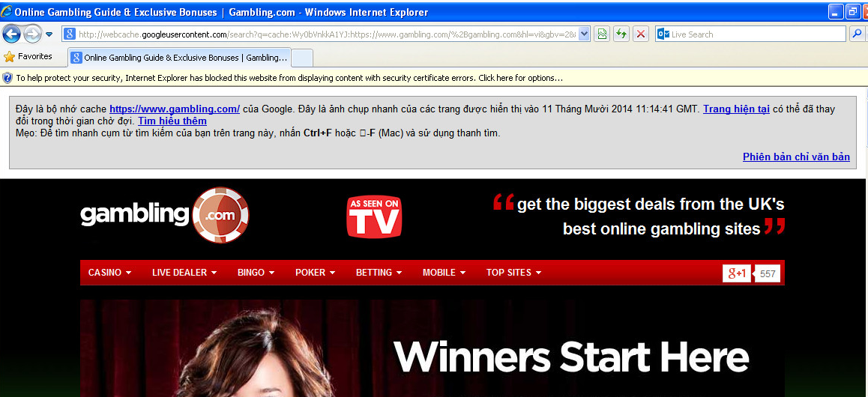This screenshot has width=868, height=397.
Task: Click the security shield information bar icon
Action: coord(7,78)
